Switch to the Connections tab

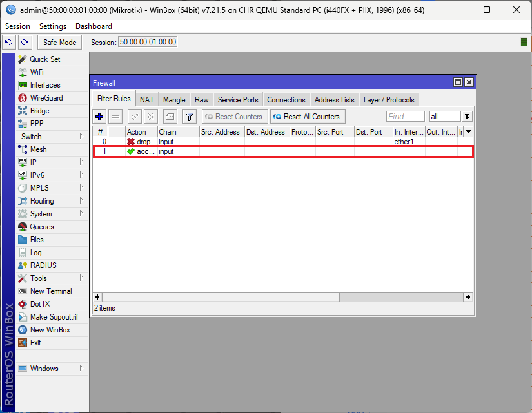[x=286, y=100]
